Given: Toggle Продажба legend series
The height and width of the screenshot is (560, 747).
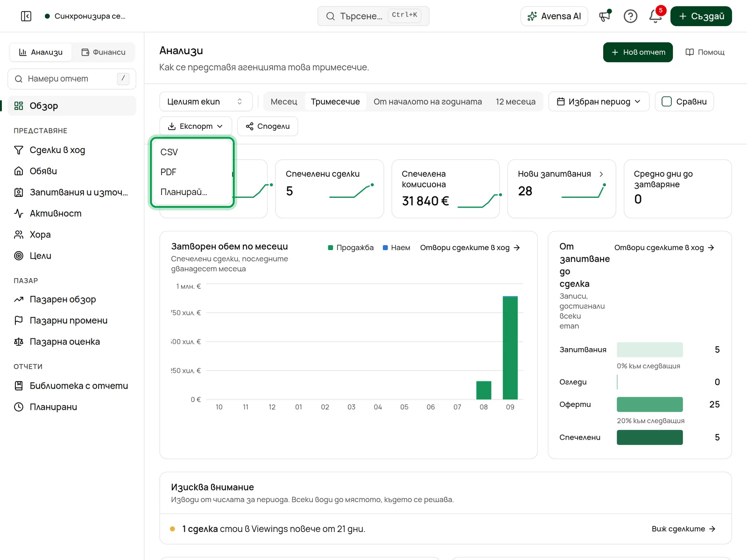Looking at the screenshot, I should pyautogui.click(x=351, y=248).
